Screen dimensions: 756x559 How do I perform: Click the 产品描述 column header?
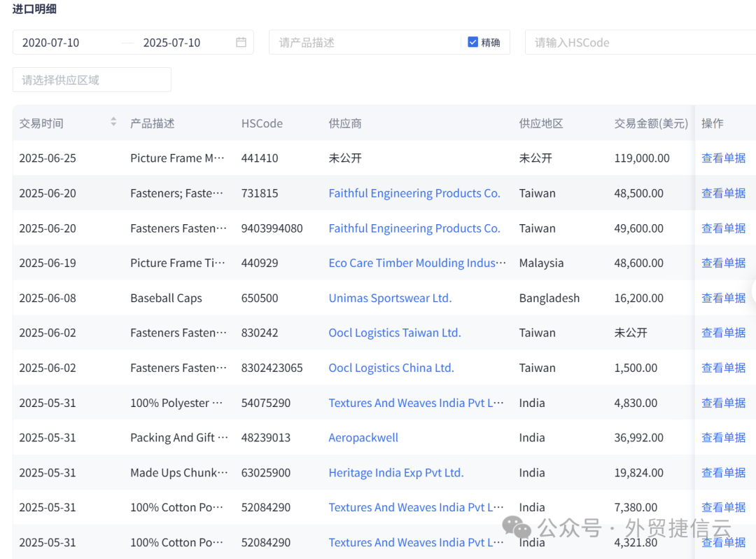coord(153,123)
